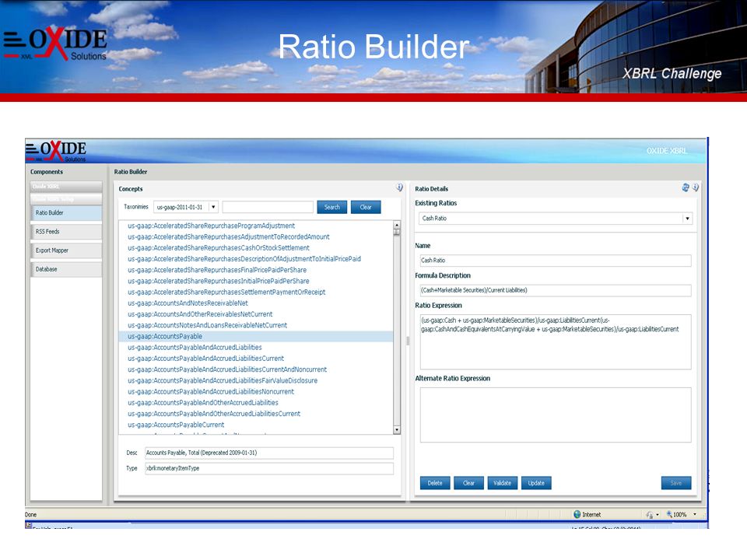747x560 pixels.
Task: Click the Clear button next to Search
Action: (x=366, y=207)
